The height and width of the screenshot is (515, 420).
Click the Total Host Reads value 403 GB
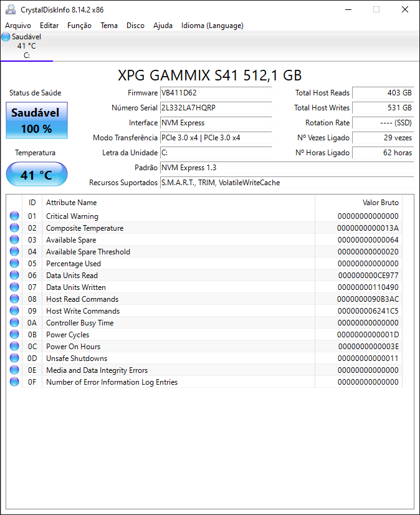pyautogui.click(x=383, y=93)
